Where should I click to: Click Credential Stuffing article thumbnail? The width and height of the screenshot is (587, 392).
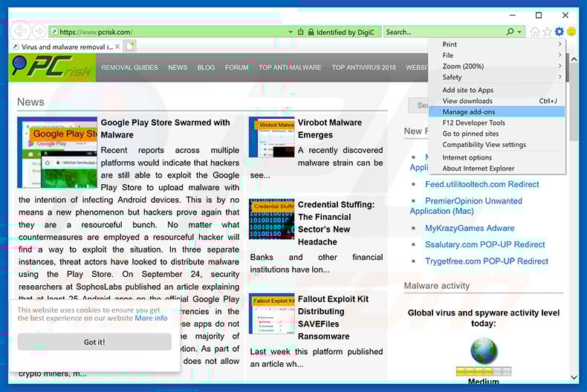tap(272, 219)
